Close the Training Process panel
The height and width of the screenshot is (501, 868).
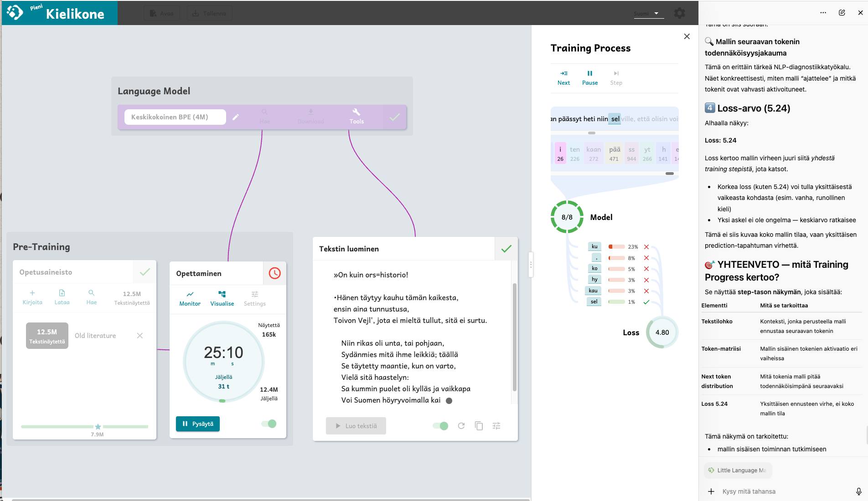687,36
